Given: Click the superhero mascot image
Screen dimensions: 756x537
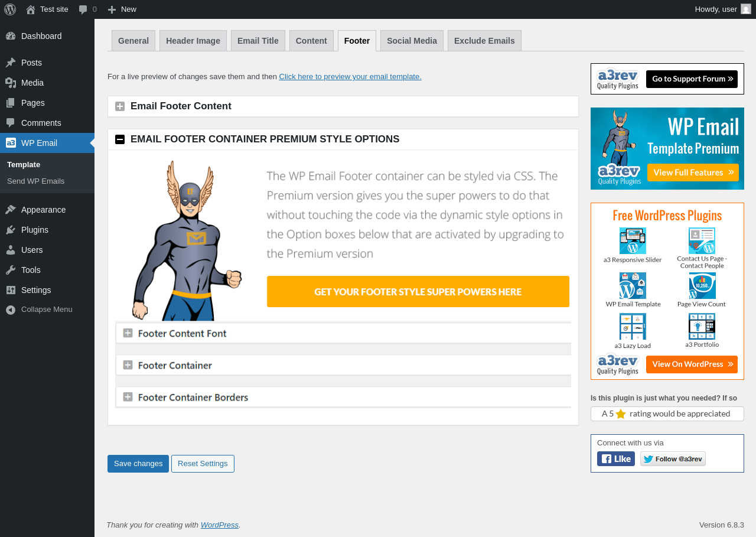Looking at the screenshot, I should (187, 240).
